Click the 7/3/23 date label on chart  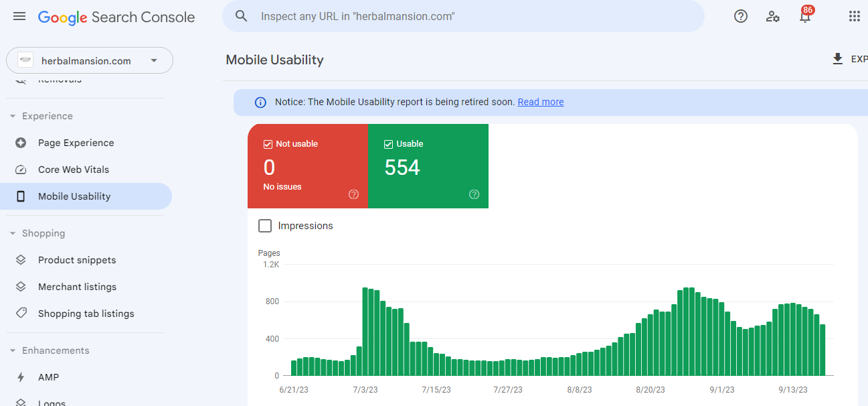click(x=365, y=389)
